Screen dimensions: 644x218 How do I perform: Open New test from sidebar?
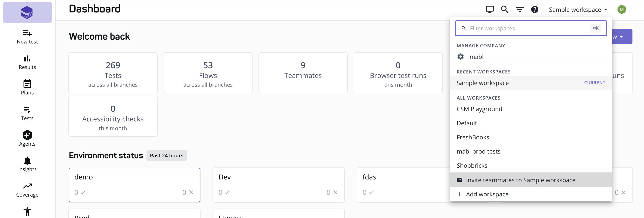click(x=27, y=37)
